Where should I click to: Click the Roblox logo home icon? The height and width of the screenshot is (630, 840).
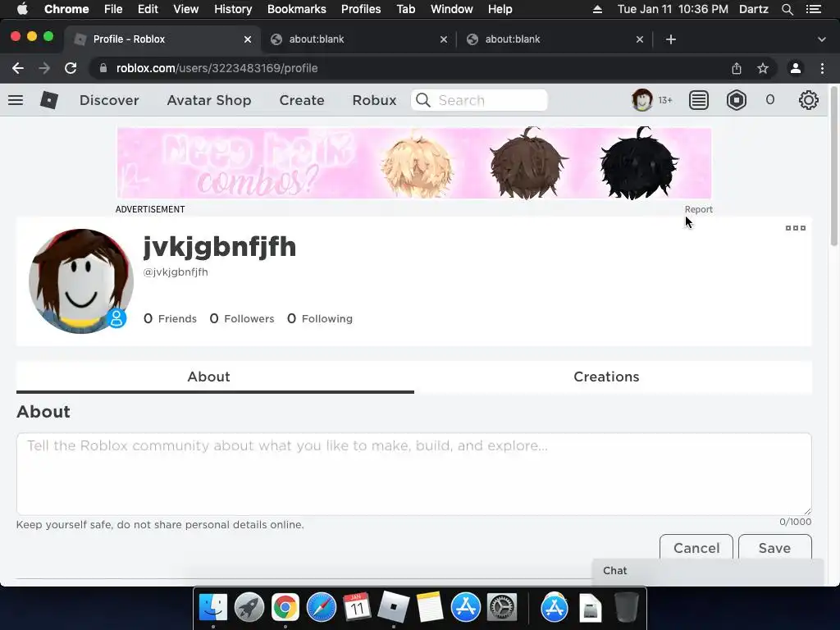48,100
